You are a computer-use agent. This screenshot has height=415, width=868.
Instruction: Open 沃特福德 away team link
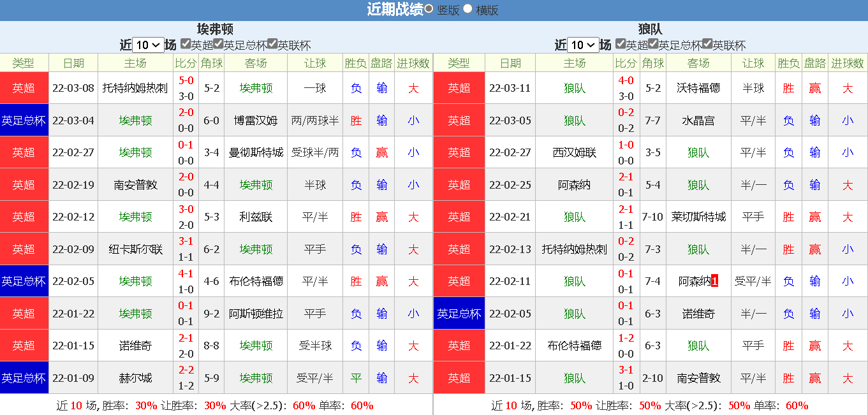[698, 88]
